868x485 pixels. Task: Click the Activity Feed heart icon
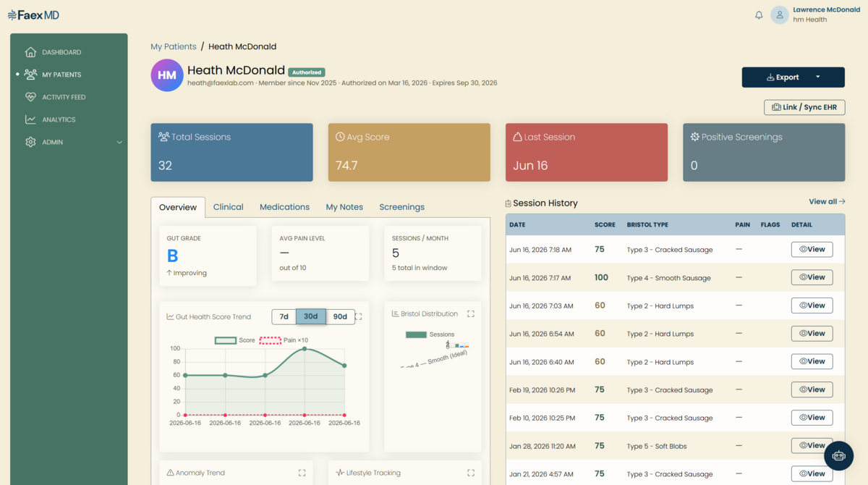click(30, 97)
